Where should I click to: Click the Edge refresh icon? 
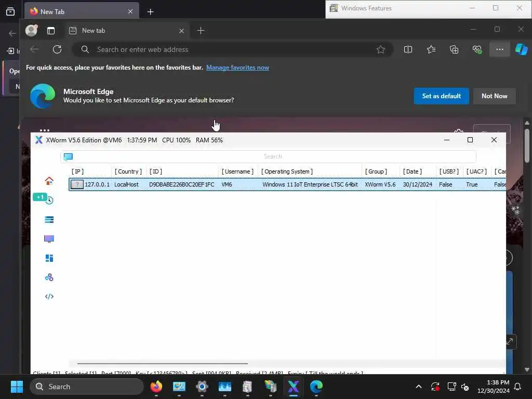click(x=57, y=49)
